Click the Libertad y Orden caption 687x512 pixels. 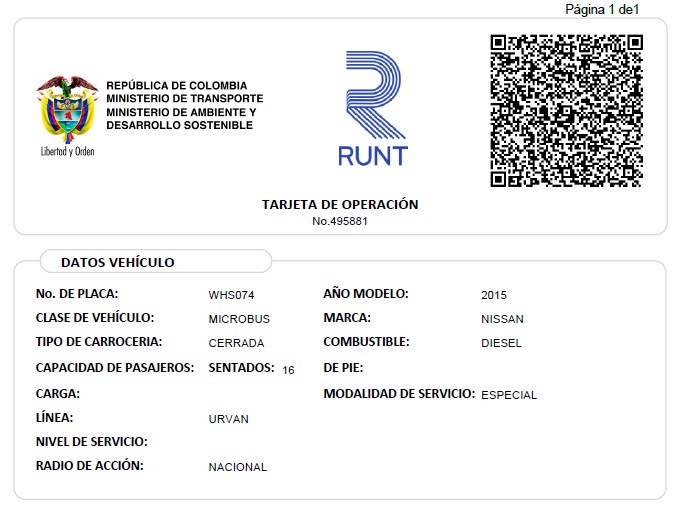(x=67, y=152)
